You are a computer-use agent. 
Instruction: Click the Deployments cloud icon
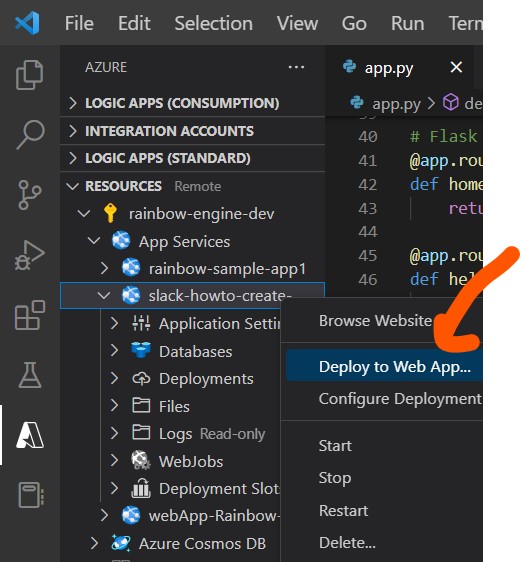click(141, 378)
